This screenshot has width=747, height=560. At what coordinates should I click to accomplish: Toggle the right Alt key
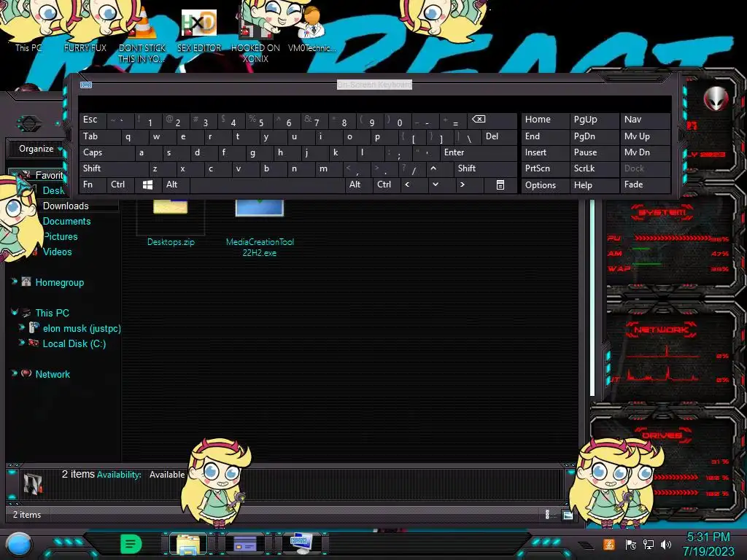358,184
